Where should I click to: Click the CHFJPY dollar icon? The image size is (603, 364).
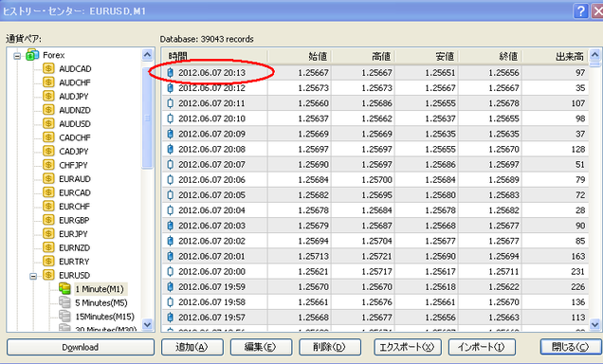point(48,165)
